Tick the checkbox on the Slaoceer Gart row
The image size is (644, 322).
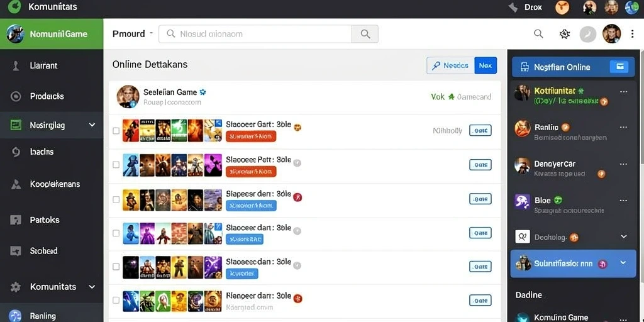point(116,131)
